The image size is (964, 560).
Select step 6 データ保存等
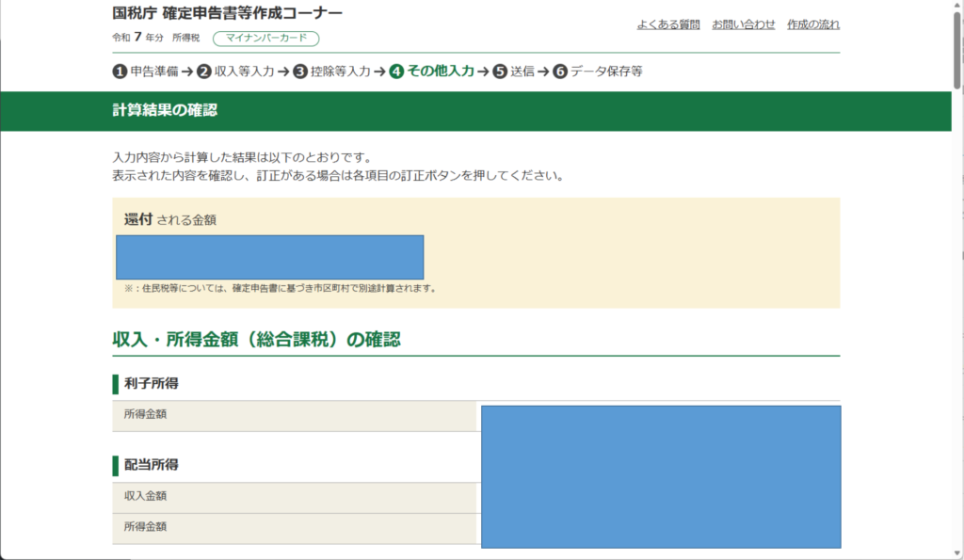pyautogui.click(x=598, y=72)
